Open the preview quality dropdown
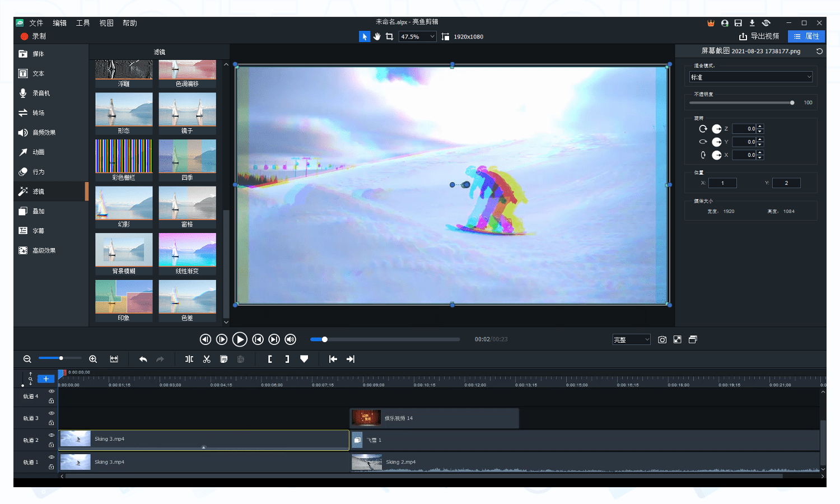Screen dimensions: 840x504 pyautogui.click(x=631, y=339)
